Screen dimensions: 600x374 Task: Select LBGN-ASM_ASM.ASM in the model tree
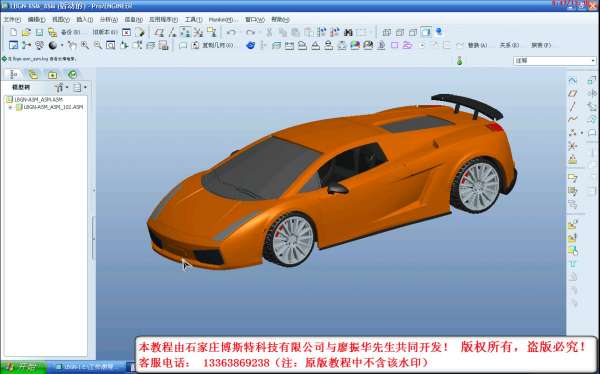pyautogui.click(x=38, y=100)
